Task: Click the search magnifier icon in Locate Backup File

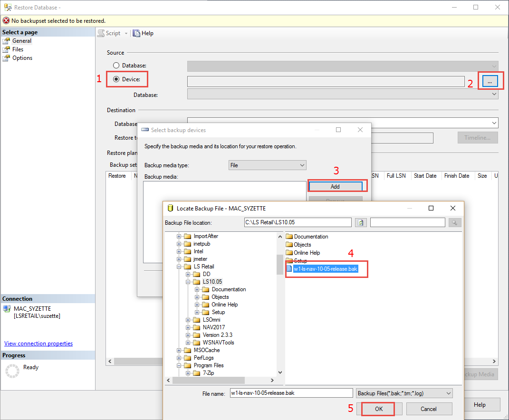Action: [x=455, y=222]
